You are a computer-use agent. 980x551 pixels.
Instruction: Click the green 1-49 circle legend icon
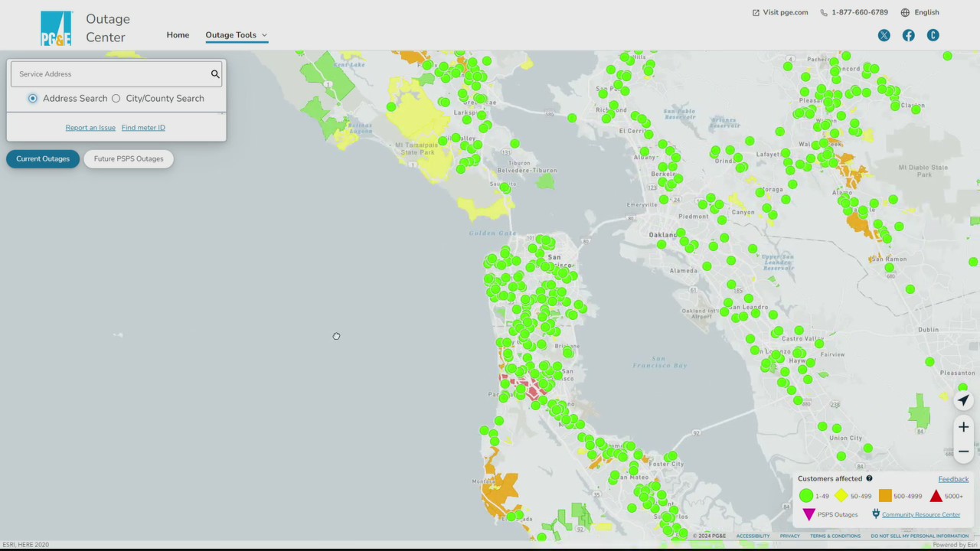point(806,496)
